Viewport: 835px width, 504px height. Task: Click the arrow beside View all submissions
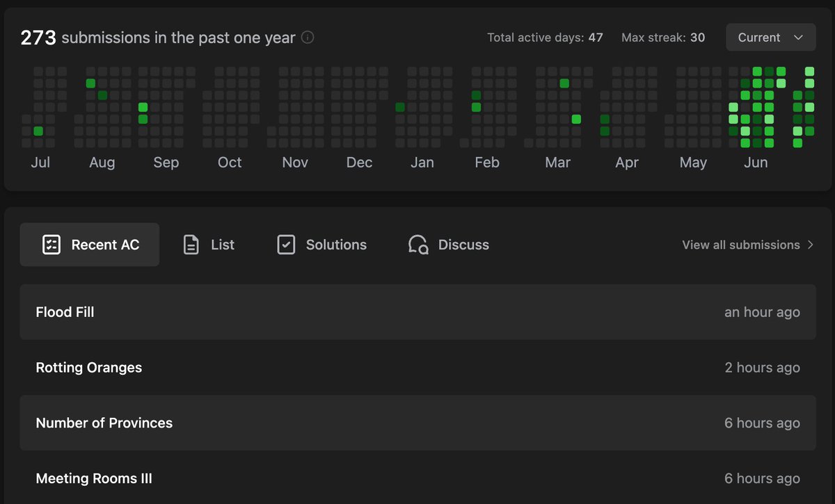coord(810,245)
